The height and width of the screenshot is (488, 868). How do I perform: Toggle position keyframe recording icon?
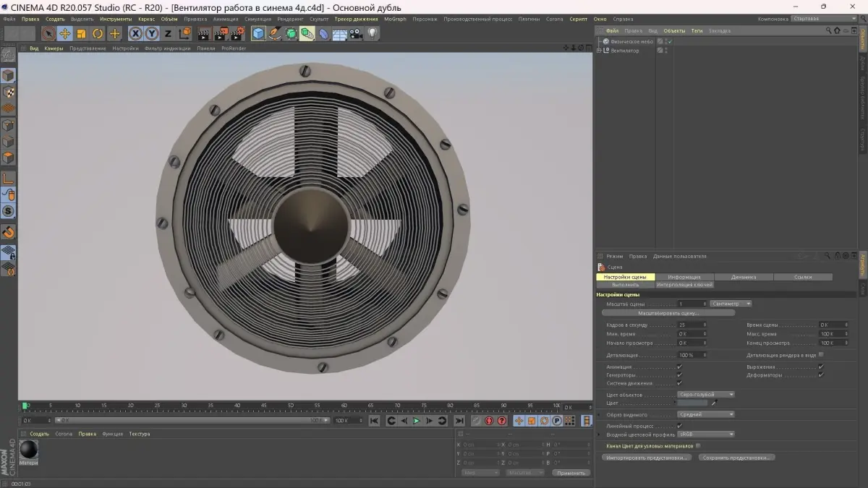click(x=519, y=421)
